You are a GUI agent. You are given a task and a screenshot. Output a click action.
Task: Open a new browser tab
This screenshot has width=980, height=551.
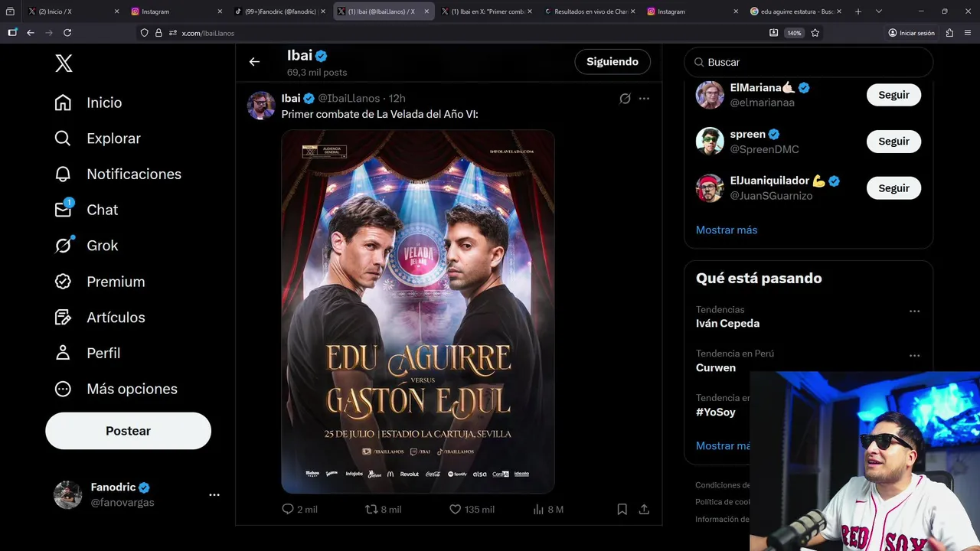858,11
